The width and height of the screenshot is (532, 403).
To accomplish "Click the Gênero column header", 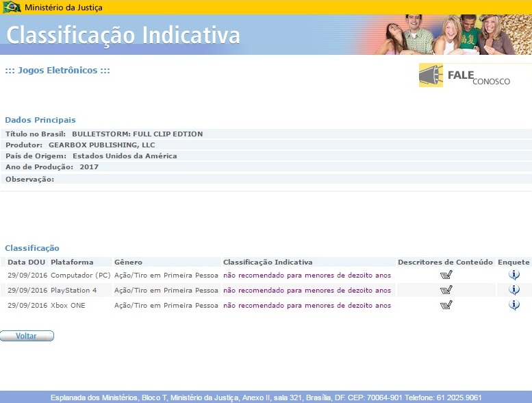I will (x=128, y=262).
